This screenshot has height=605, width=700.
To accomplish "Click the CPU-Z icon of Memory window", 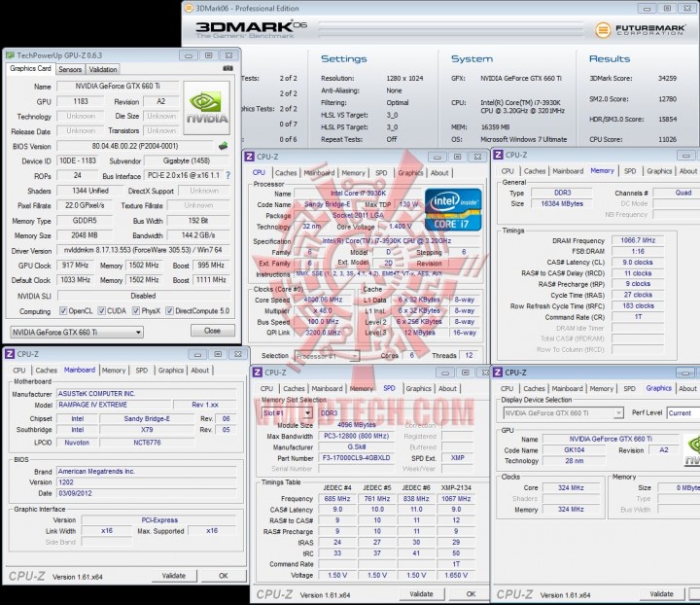I will (x=498, y=155).
